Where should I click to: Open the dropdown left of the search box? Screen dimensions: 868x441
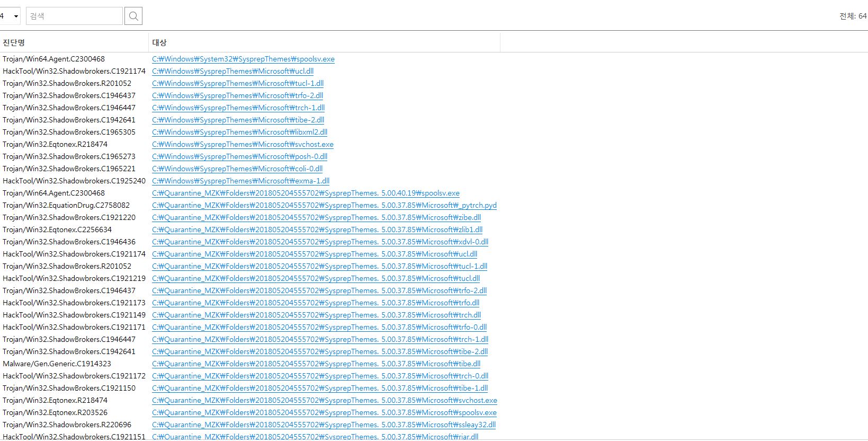[x=10, y=16]
